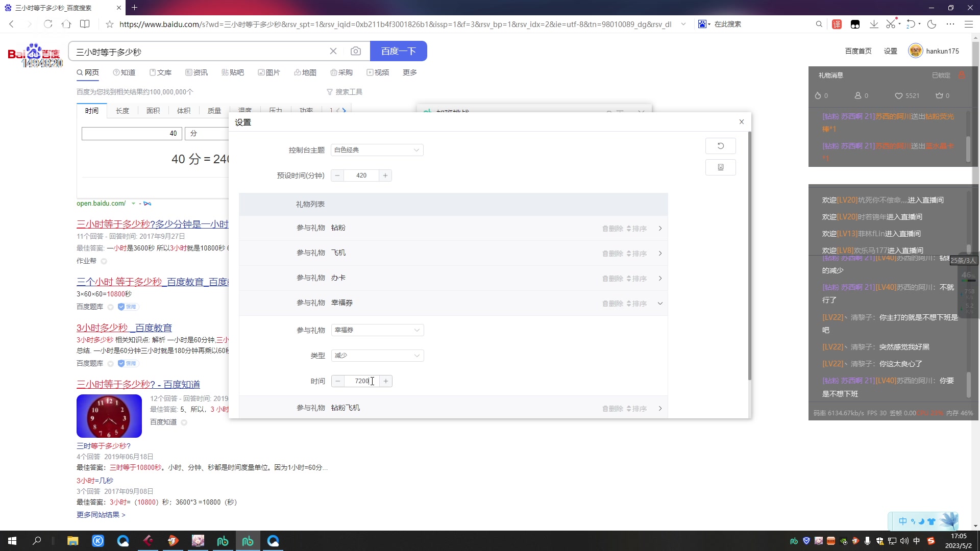
Task: Decrease 预设时间 with the minus button
Action: (x=337, y=176)
